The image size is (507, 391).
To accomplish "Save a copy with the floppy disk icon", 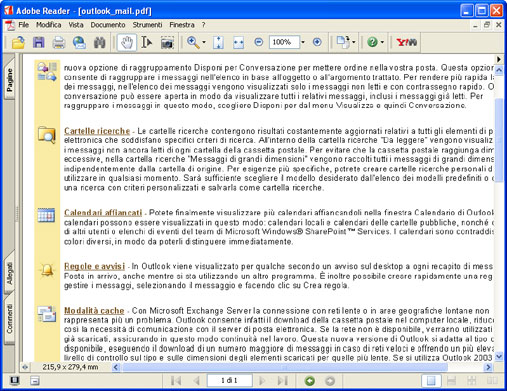I will coord(39,43).
